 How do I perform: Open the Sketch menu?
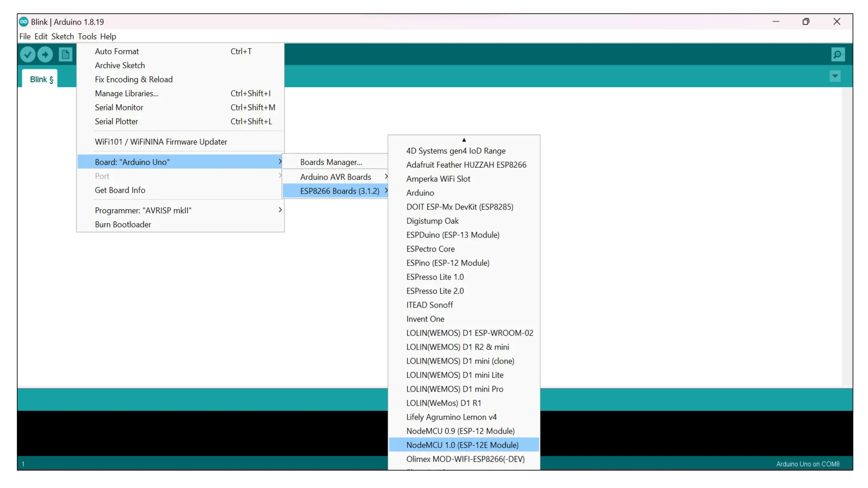62,36
